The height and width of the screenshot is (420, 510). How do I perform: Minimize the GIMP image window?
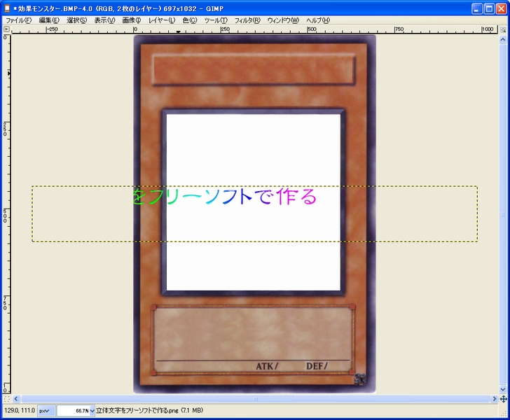(x=476, y=8)
